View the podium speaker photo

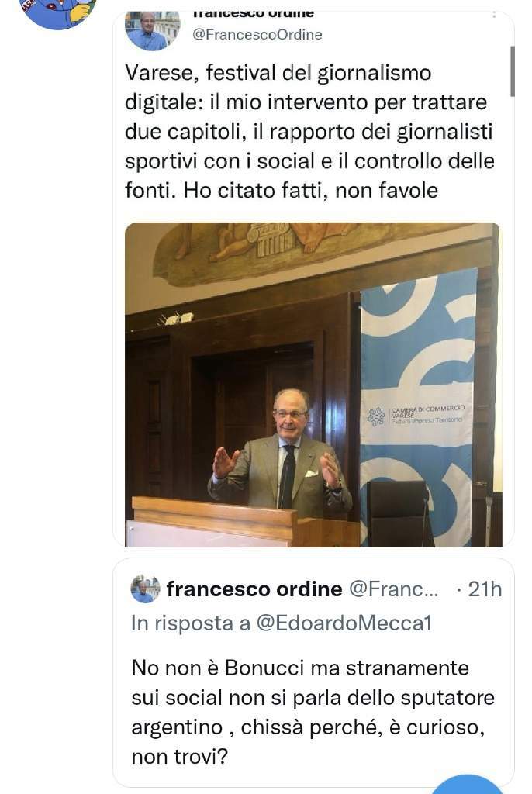[x=313, y=385]
